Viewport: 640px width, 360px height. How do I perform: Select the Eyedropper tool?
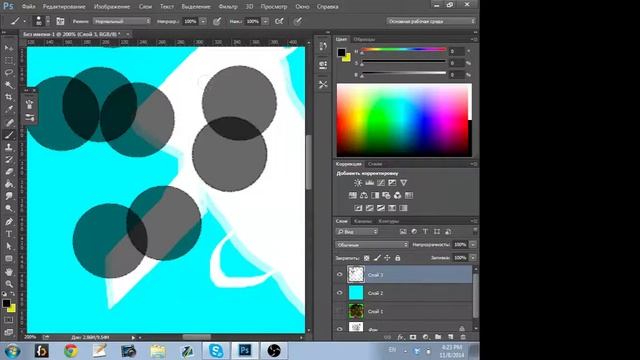coord(9,109)
